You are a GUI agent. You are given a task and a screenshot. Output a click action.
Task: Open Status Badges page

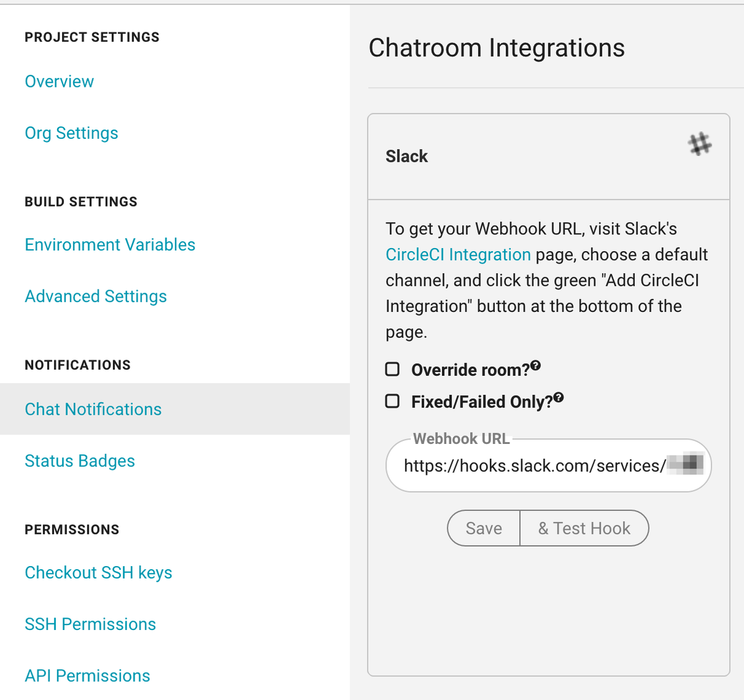click(x=80, y=461)
